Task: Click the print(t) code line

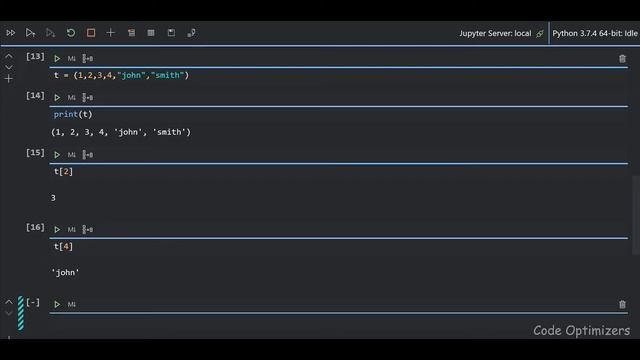Action: pos(73,114)
